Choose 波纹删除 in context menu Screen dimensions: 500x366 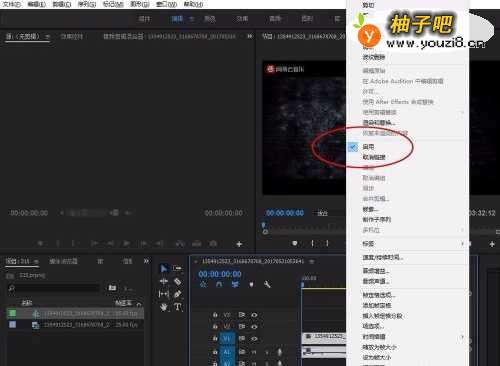coord(374,57)
